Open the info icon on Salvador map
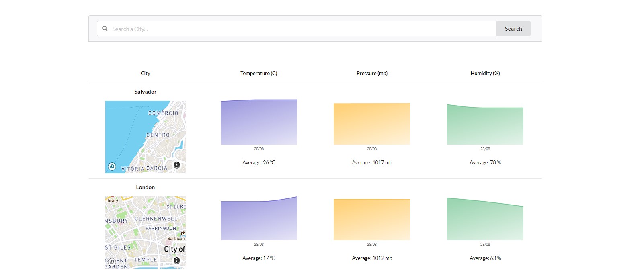644x272 pixels. coord(177,165)
